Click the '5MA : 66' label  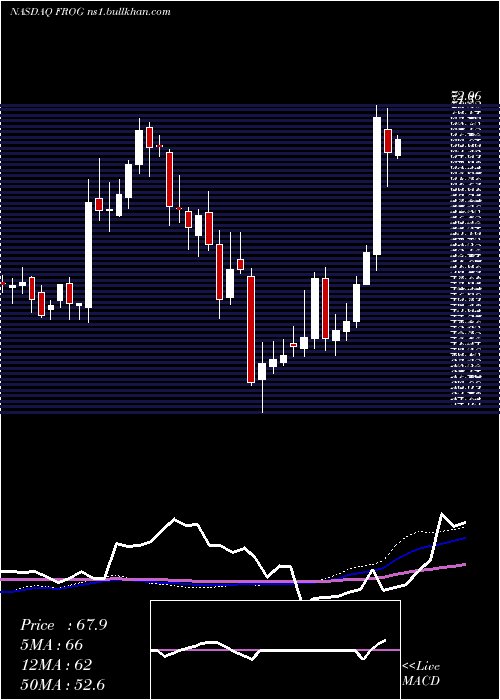point(52,645)
